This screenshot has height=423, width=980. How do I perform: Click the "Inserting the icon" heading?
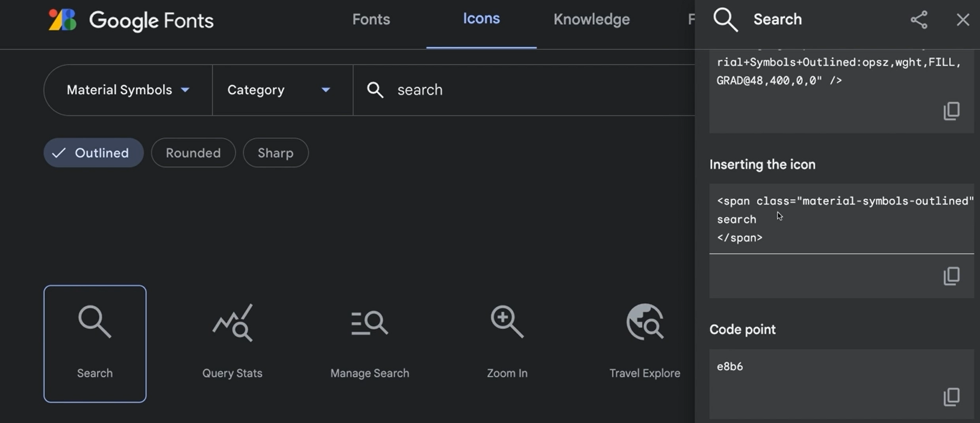(x=763, y=164)
